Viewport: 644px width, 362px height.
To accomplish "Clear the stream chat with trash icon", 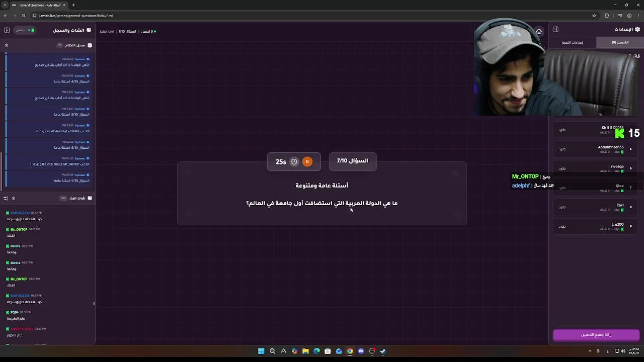I will tap(14, 198).
